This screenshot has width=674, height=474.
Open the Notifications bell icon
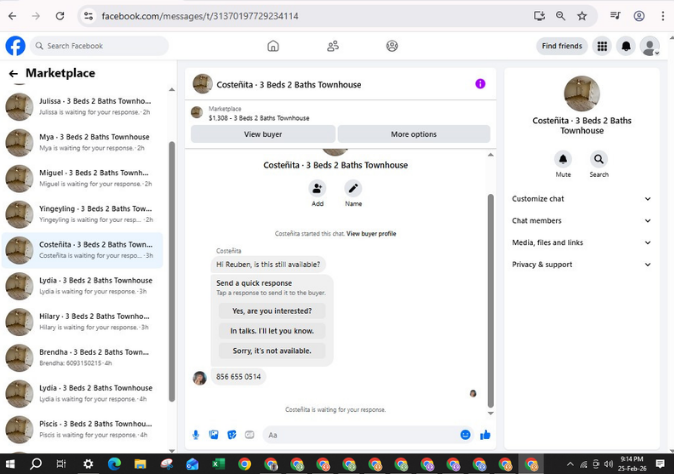point(626,46)
